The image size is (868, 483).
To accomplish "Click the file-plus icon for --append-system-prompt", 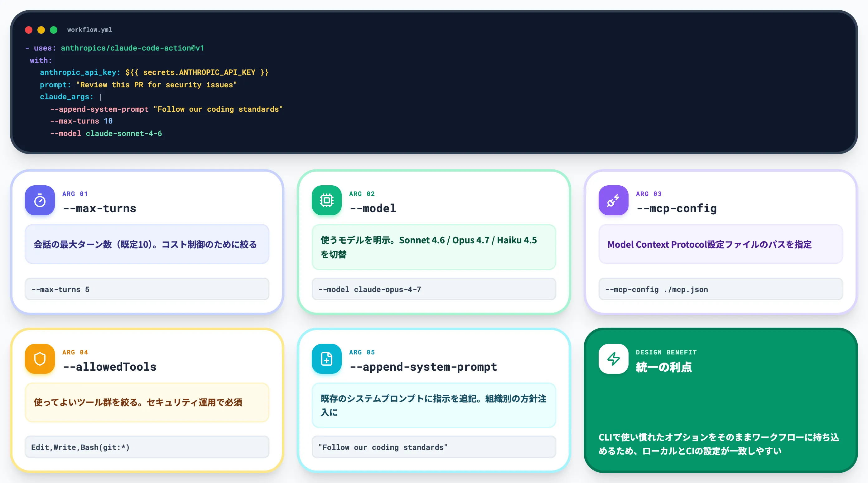I will point(326,359).
